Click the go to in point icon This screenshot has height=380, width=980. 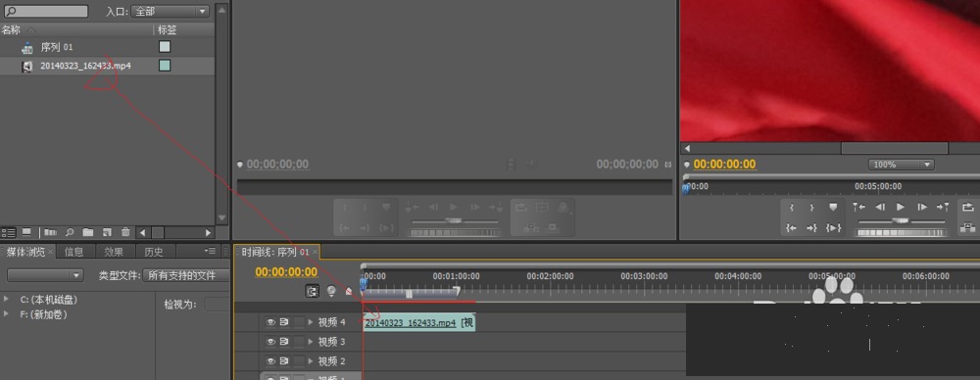click(792, 228)
